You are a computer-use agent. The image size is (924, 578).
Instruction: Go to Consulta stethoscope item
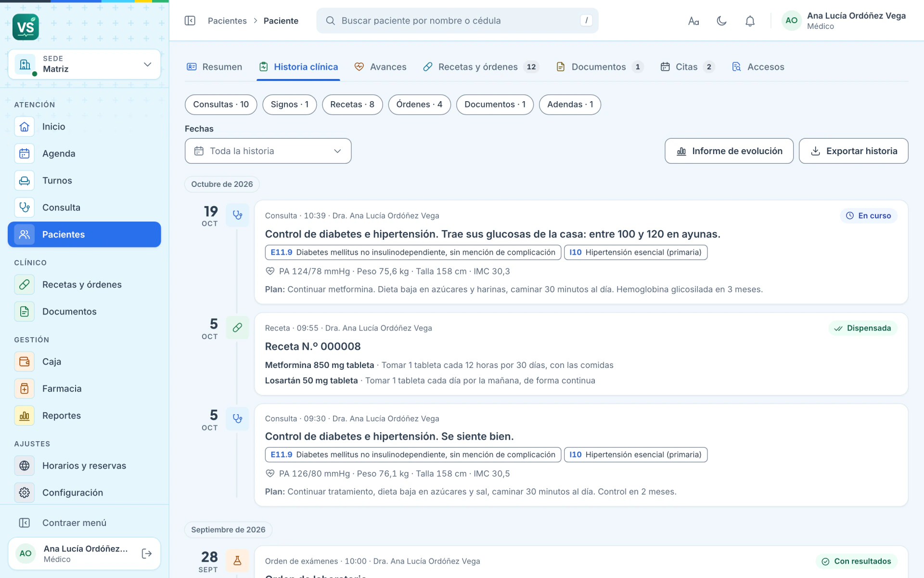tap(84, 208)
